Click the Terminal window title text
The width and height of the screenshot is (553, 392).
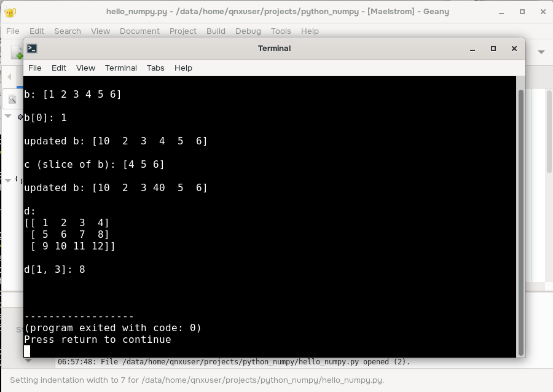coord(275,49)
